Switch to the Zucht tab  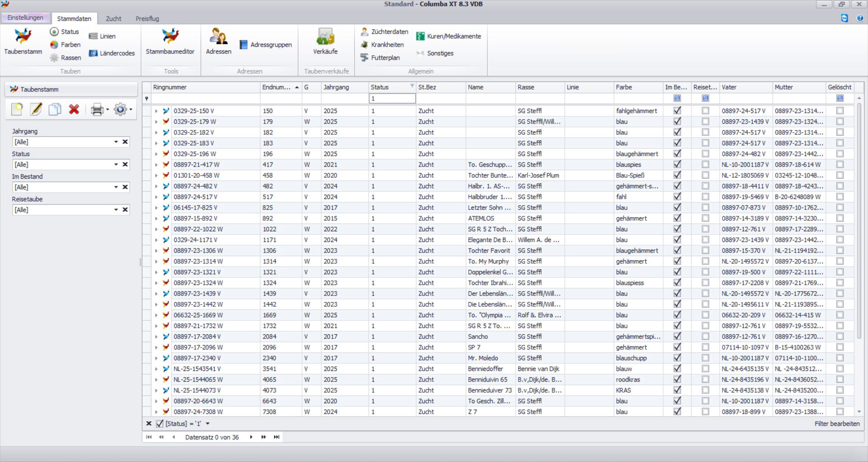[x=113, y=19]
